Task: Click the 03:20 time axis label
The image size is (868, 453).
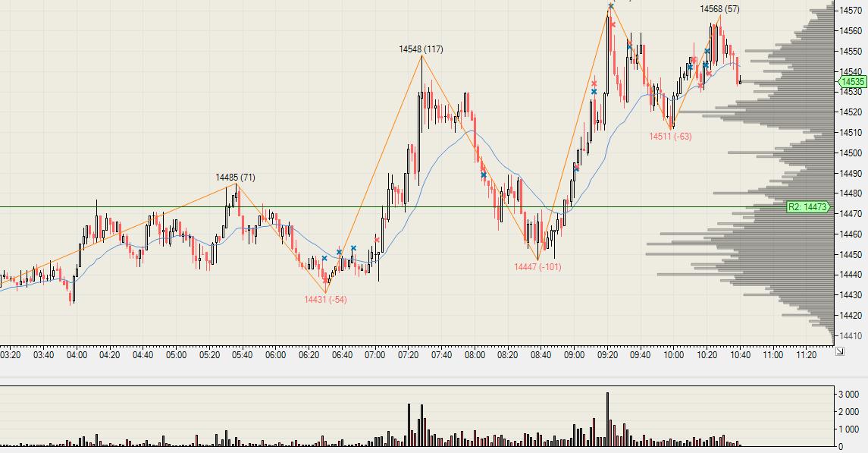Action: (11, 355)
